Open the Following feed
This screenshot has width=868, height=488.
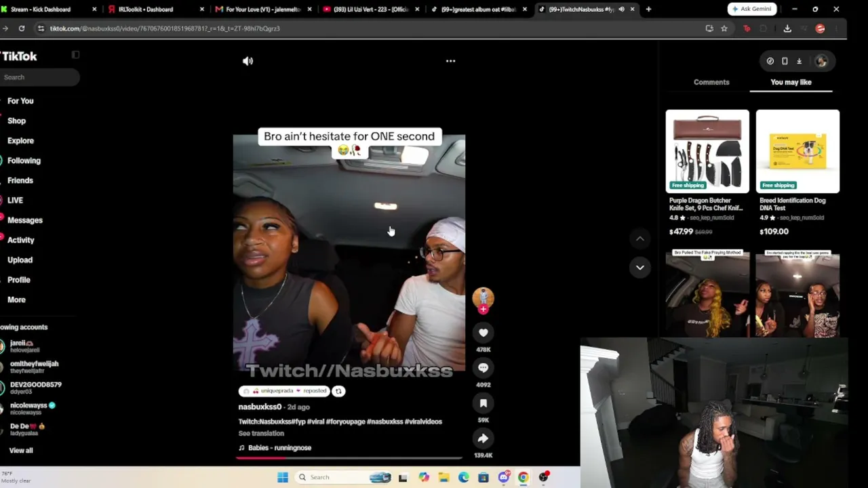coord(24,161)
